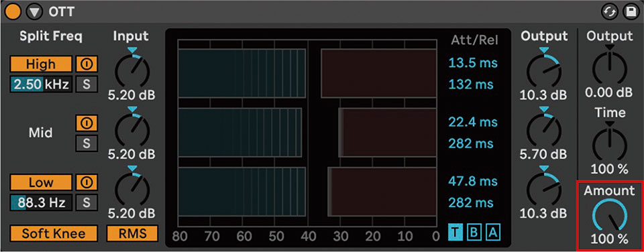
Task: Click the 13.5 ms High attack value
Action: click(473, 63)
